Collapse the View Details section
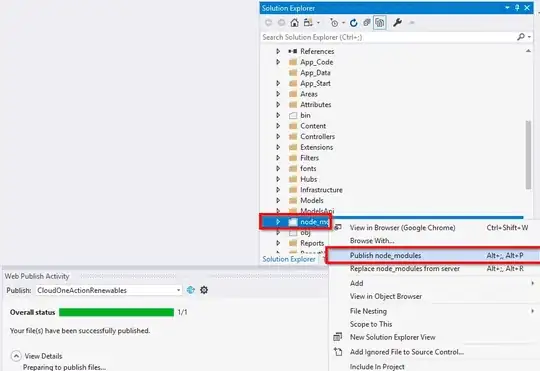The width and height of the screenshot is (540, 371). [16, 356]
